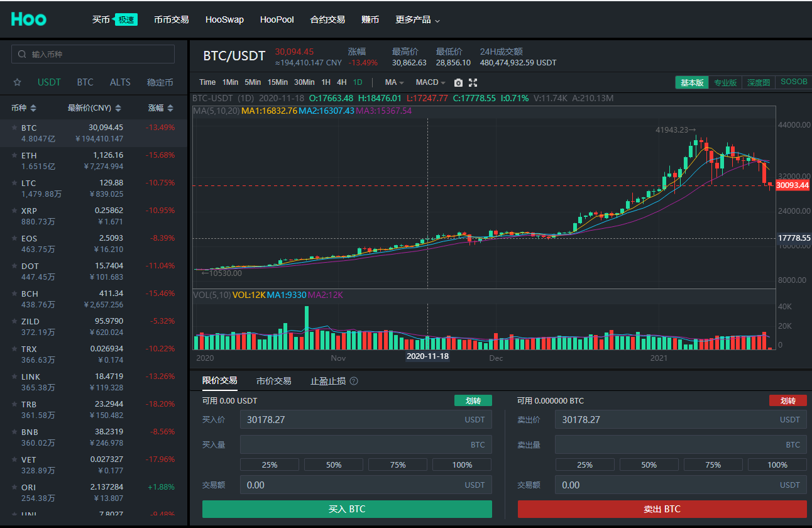Star the LTC coin as a favorite

[14, 183]
